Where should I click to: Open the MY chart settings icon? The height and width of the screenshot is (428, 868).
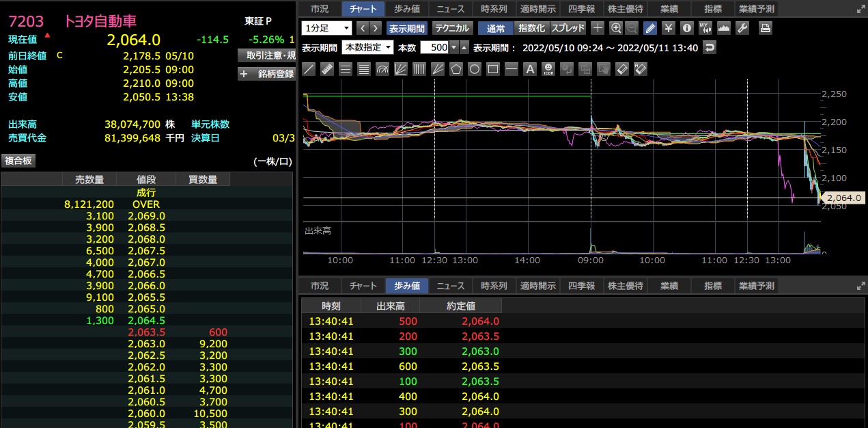coord(705,28)
